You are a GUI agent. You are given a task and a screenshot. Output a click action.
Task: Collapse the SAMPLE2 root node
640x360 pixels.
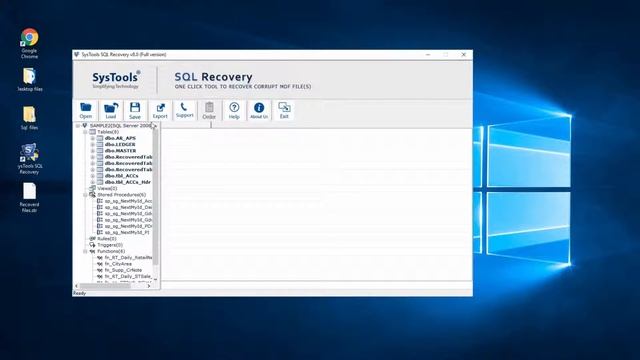point(78,126)
